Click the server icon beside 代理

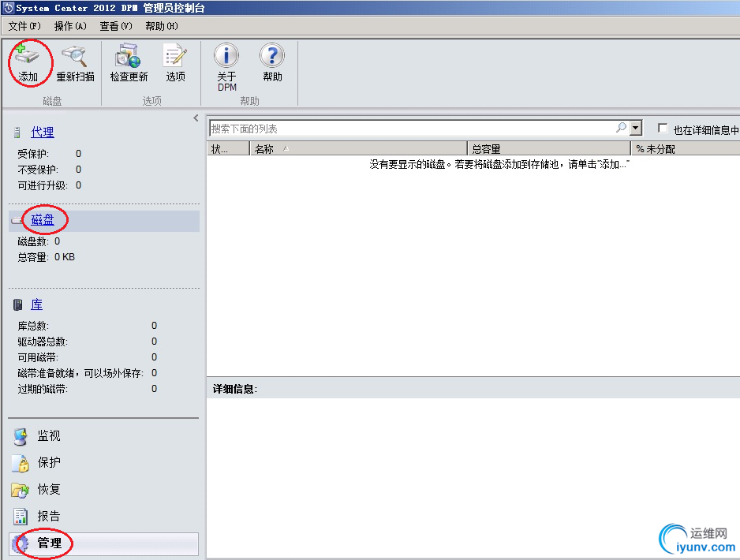pos(17,133)
